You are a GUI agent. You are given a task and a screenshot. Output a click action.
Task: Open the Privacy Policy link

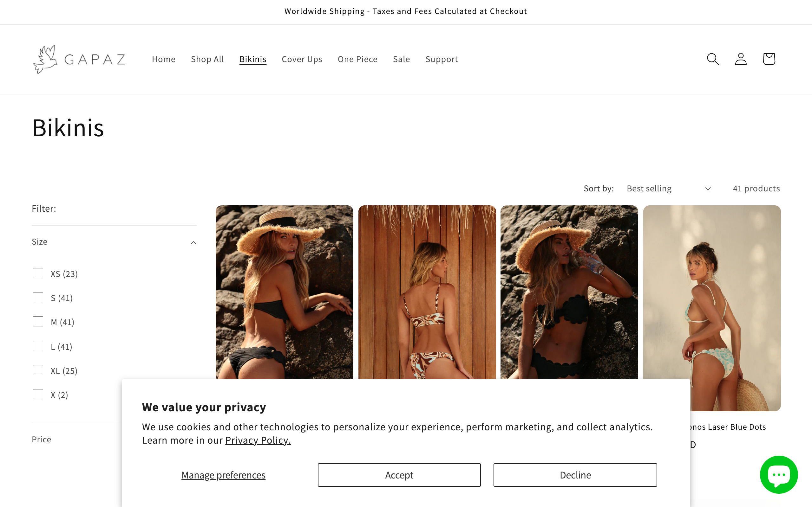tap(258, 440)
